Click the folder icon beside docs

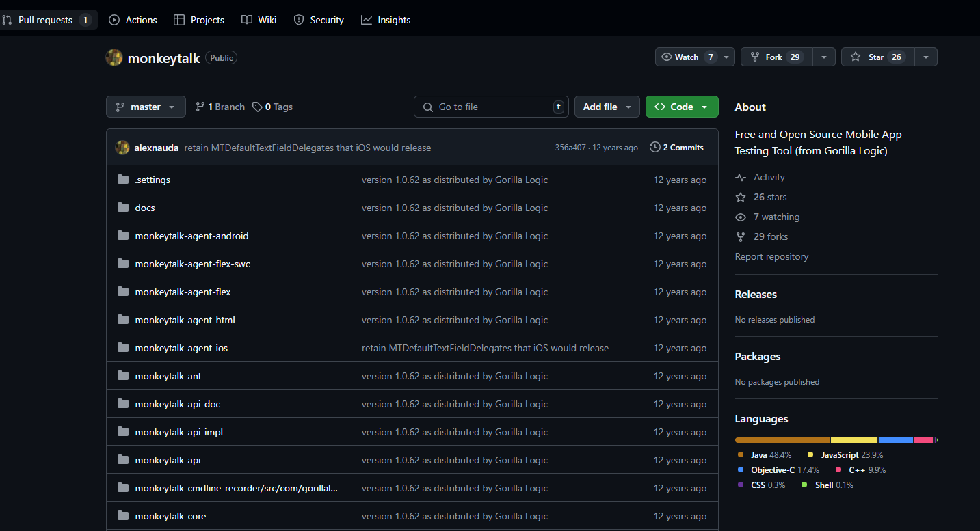pos(123,208)
